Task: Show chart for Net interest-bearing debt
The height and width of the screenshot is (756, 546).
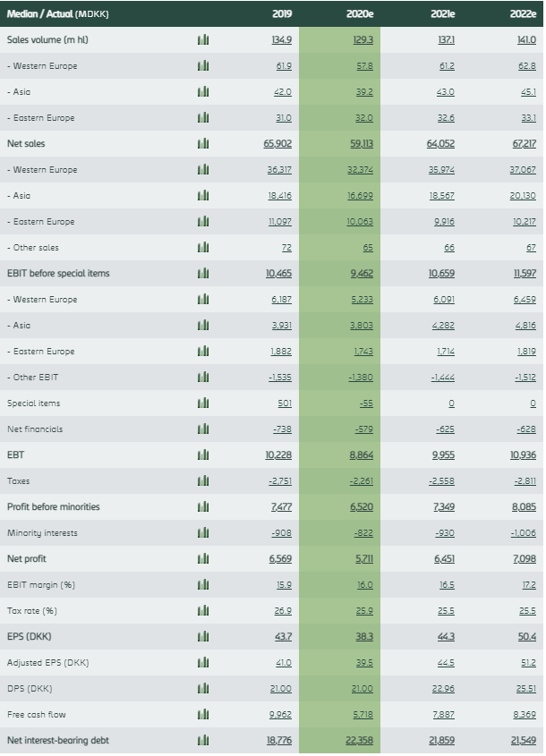Action: [x=202, y=741]
